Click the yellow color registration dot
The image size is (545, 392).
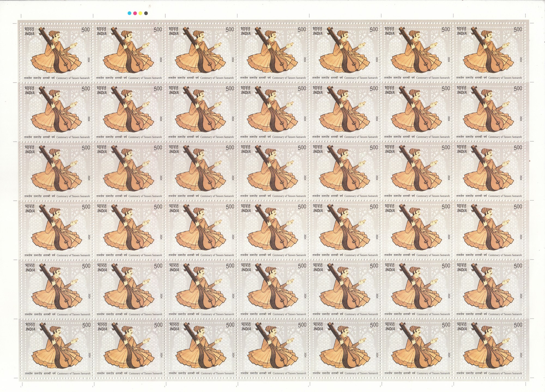pos(141,13)
